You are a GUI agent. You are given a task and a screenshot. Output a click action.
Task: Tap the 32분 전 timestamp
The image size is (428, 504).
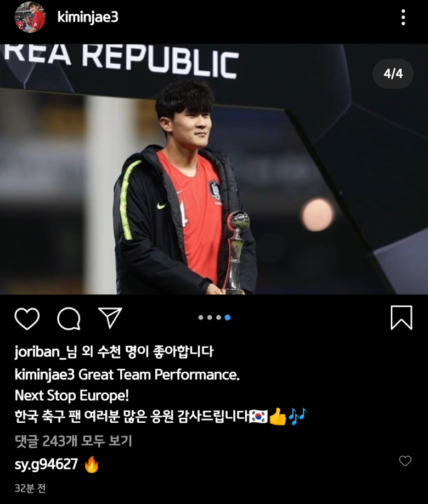point(30,488)
